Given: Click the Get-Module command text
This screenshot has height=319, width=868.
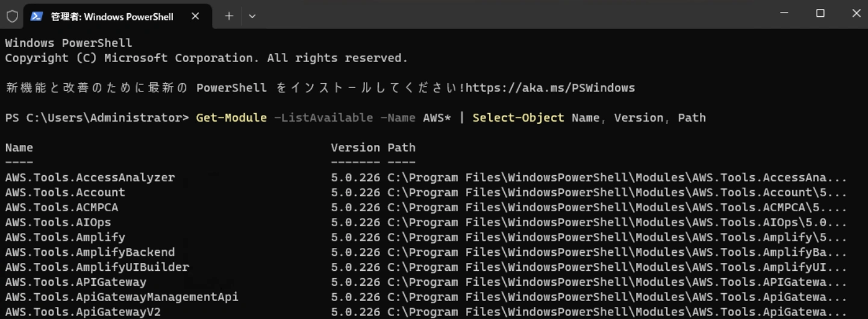Looking at the screenshot, I should (x=231, y=118).
